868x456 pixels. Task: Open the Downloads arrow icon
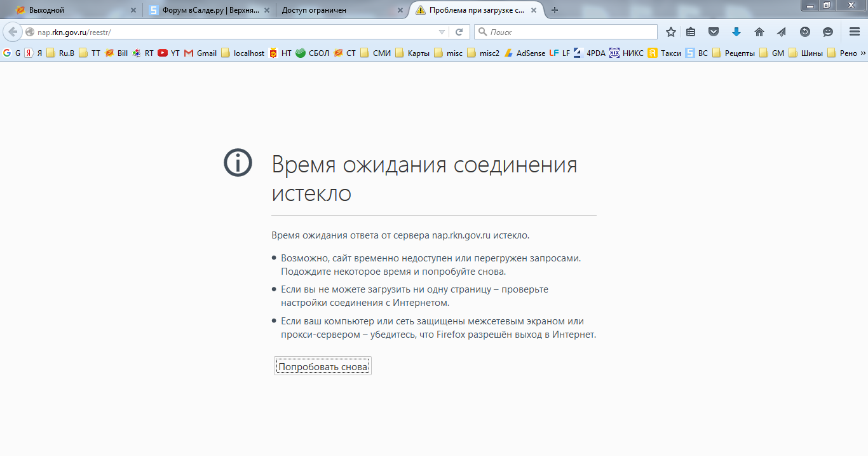click(x=736, y=32)
